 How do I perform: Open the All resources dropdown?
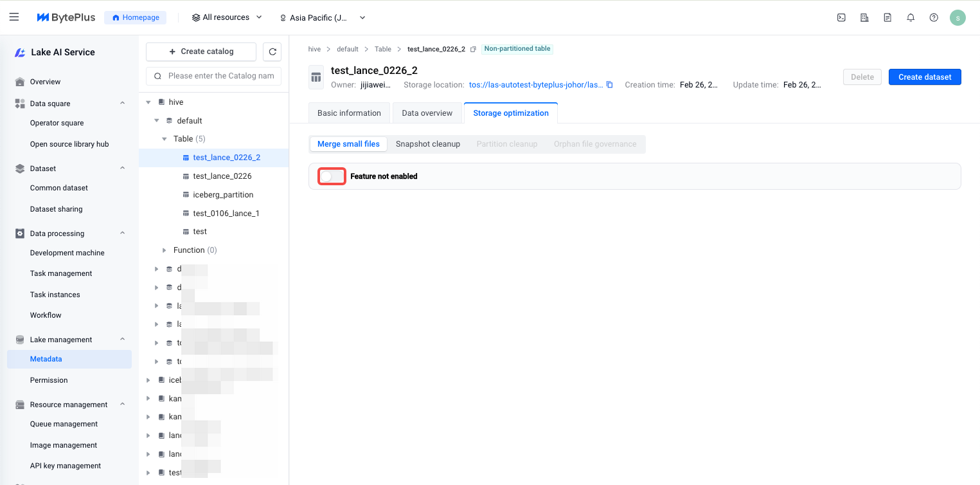coord(227,17)
